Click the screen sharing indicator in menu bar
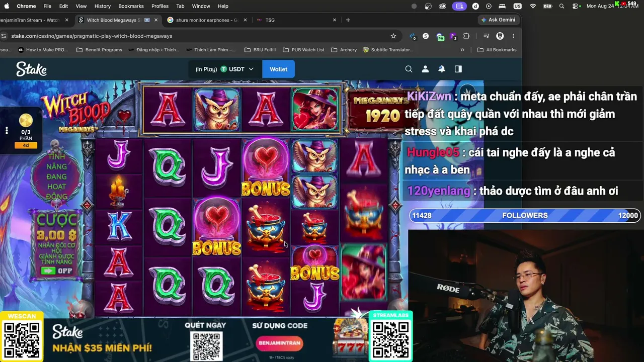 [x=459, y=6]
